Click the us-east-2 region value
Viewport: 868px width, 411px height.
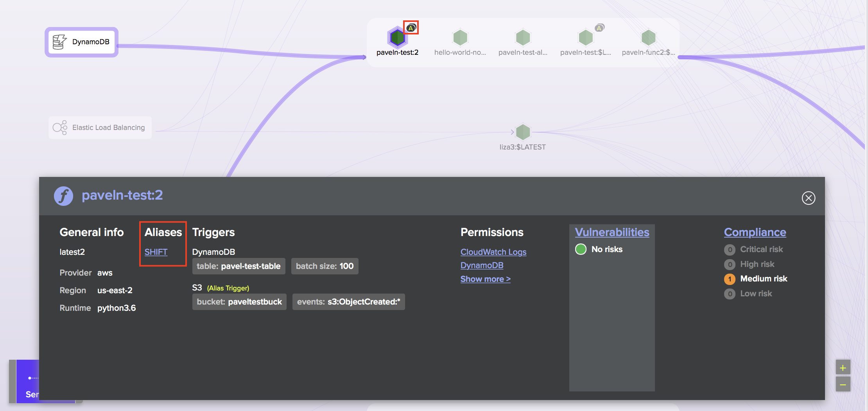tap(115, 290)
